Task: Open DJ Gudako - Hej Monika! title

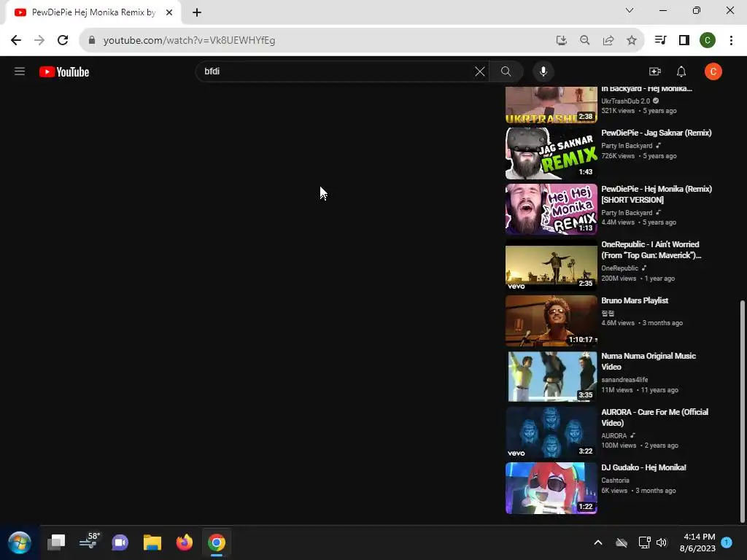Action: point(643,467)
